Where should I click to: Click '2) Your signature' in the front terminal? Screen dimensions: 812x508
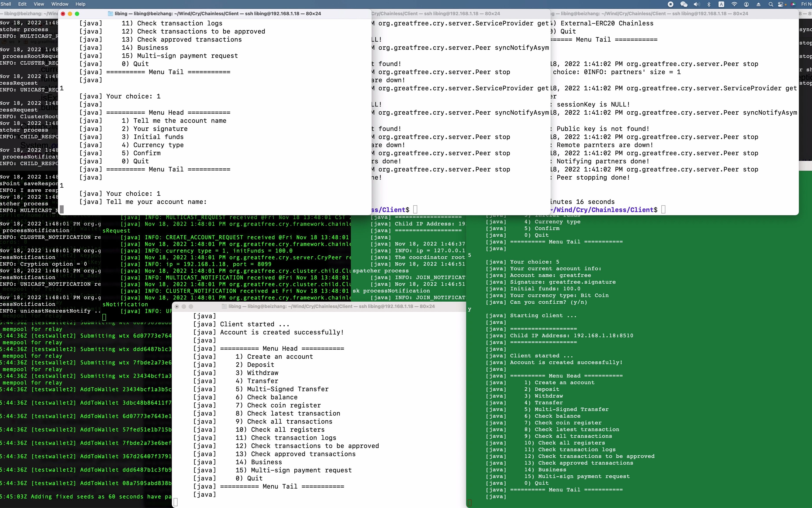coord(155,129)
